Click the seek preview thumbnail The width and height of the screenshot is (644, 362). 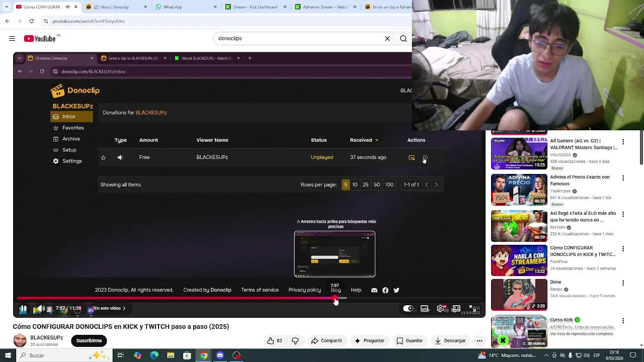[x=335, y=254]
